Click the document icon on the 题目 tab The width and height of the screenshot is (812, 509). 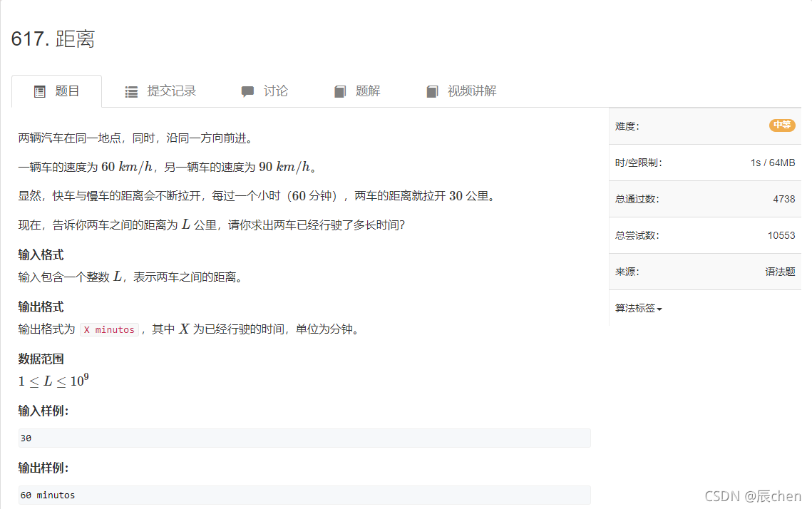point(40,91)
